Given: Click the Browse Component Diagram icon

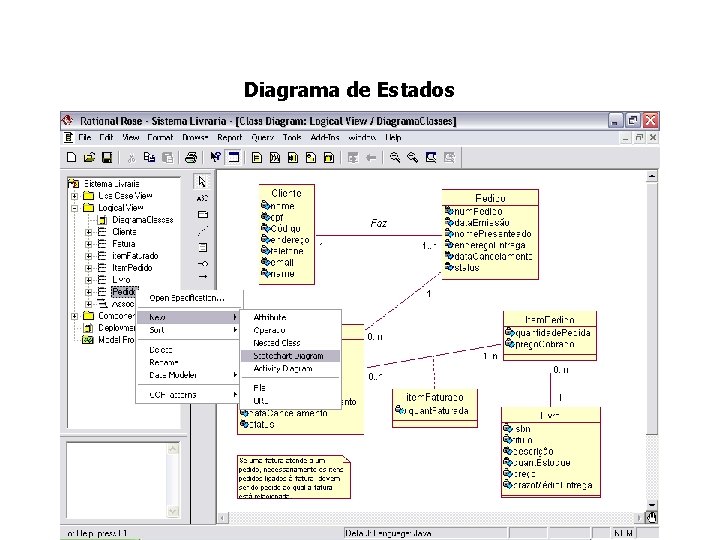Looking at the screenshot, I should [x=292, y=158].
